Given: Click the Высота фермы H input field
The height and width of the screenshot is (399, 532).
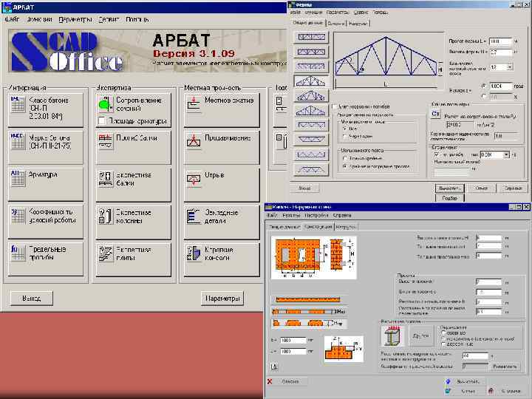Looking at the screenshot, I should tap(500, 52).
